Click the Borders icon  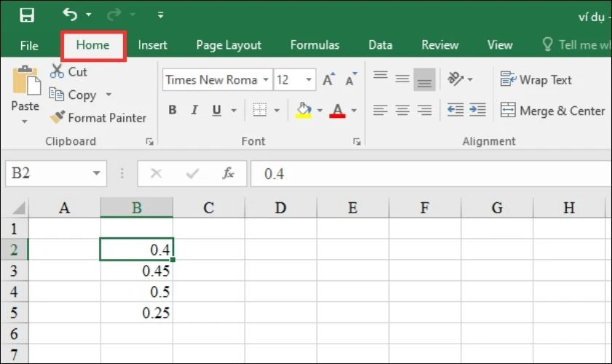tap(259, 111)
